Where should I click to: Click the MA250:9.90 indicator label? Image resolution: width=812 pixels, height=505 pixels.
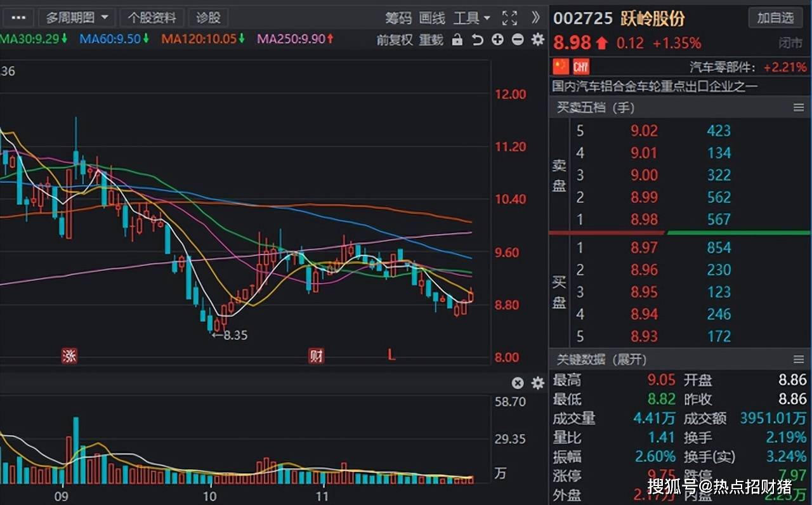pyautogui.click(x=295, y=39)
